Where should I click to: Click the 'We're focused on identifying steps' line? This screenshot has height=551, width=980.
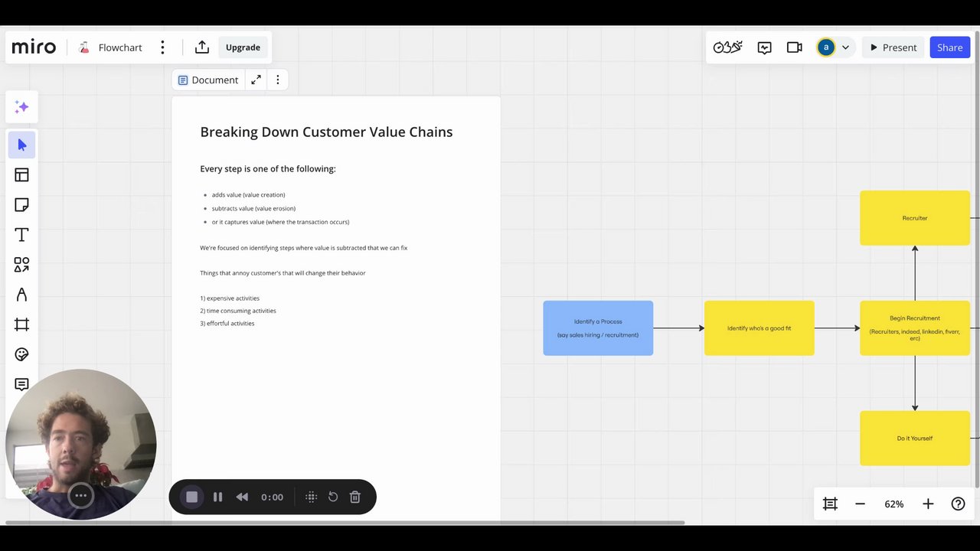[303, 248]
